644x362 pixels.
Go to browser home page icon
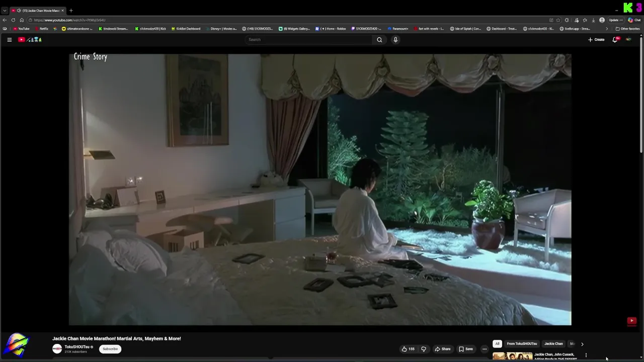[x=22, y=20]
